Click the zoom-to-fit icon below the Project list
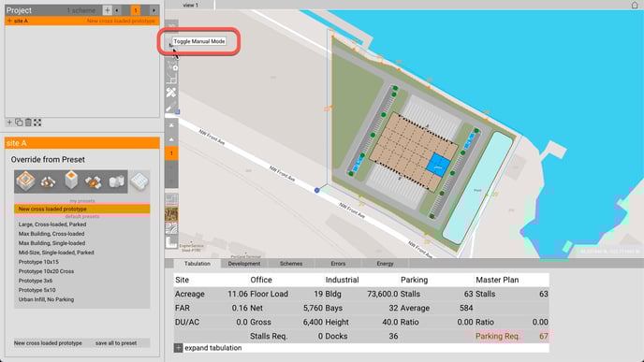This screenshot has width=644, height=362. (x=37, y=123)
